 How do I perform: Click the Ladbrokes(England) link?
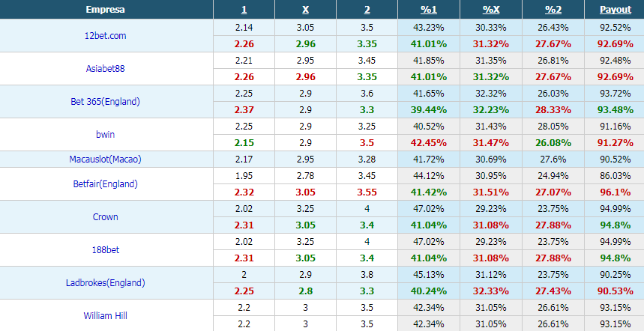(105, 283)
